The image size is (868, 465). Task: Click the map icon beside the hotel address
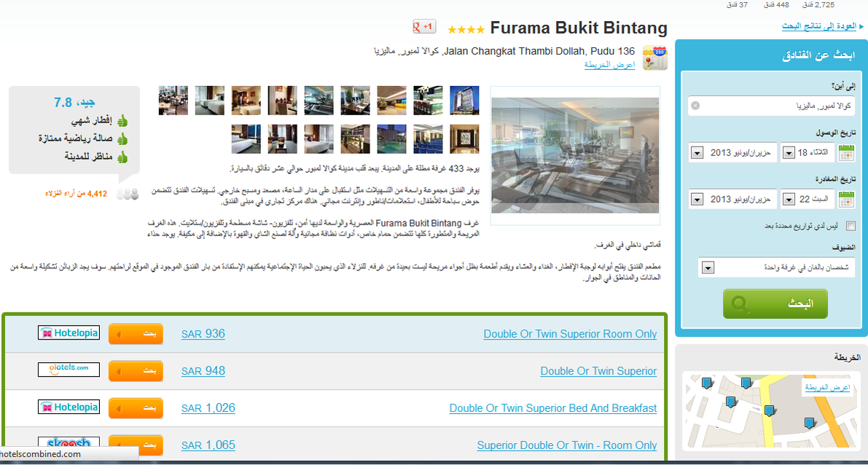point(654,58)
